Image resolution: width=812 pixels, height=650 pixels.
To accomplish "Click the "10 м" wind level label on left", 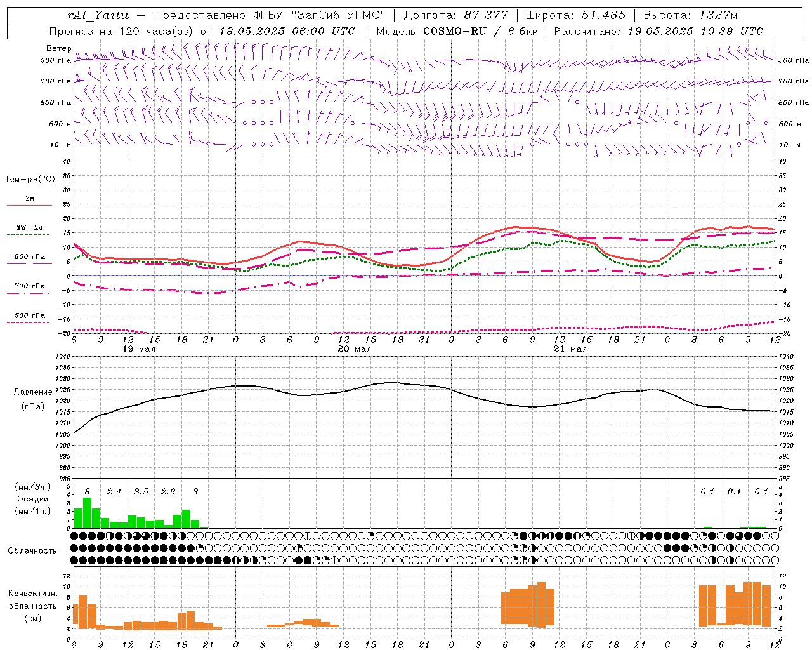I will (60, 145).
